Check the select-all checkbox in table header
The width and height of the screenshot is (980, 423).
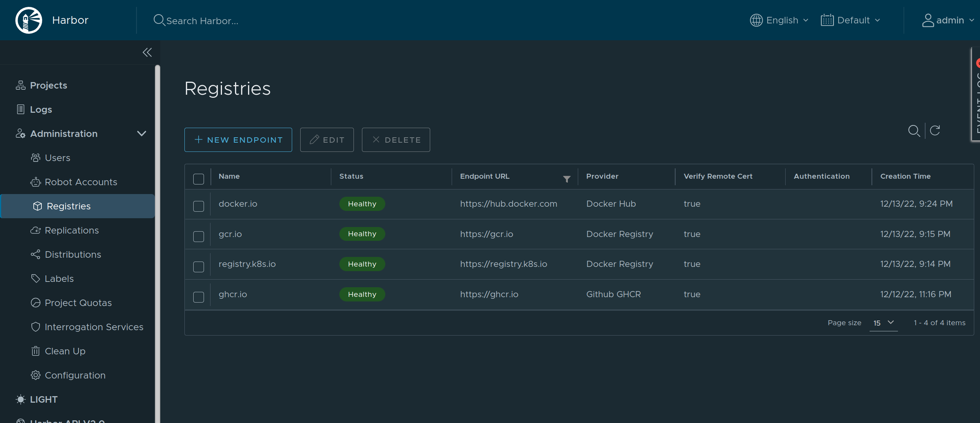198,179
